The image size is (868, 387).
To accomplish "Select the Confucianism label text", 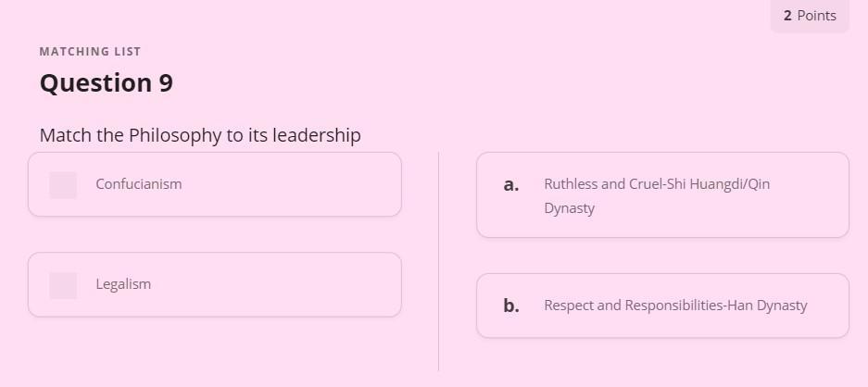I will click(x=139, y=184).
